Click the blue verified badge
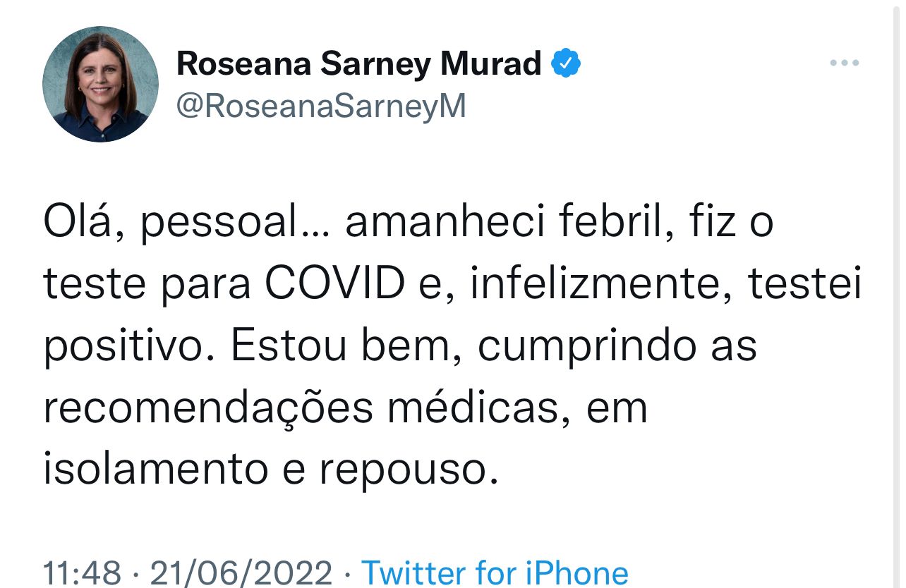 [x=566, y=64]
